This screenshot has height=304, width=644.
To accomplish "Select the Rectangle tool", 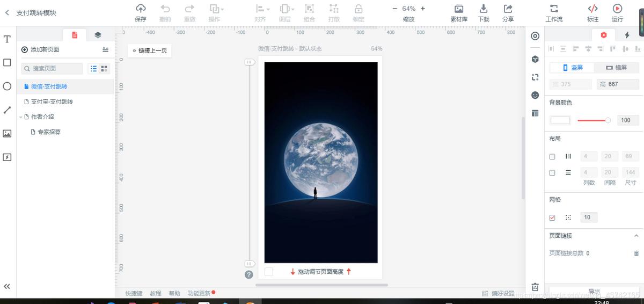I will pos(7,62).
